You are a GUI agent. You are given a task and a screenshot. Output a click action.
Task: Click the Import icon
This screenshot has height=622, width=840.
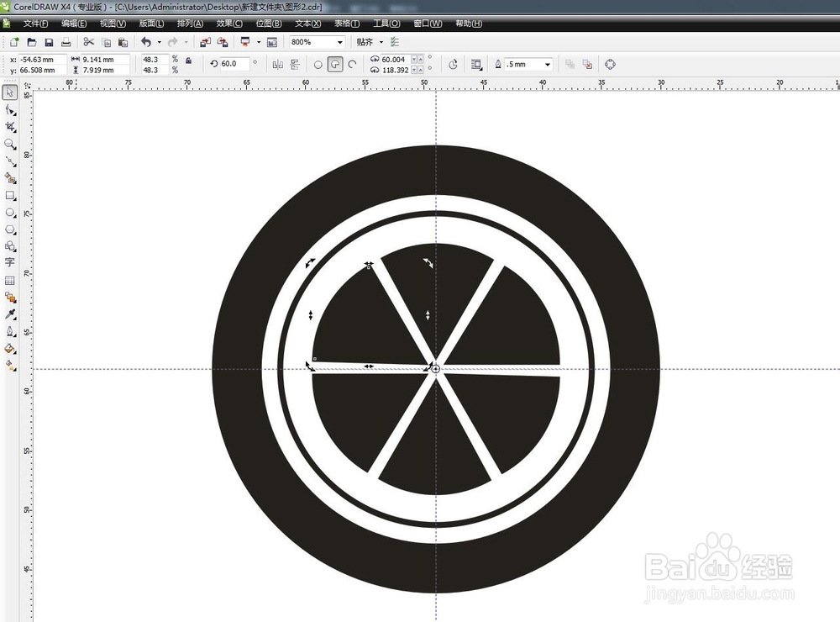click(x=205, y=42)
